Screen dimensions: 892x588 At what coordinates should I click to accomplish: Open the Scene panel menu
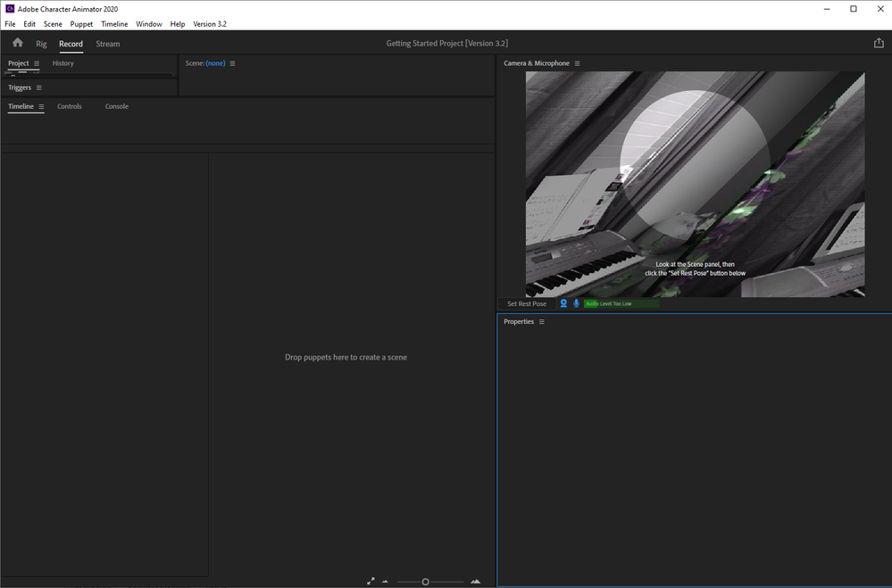(x=233, y=63)
